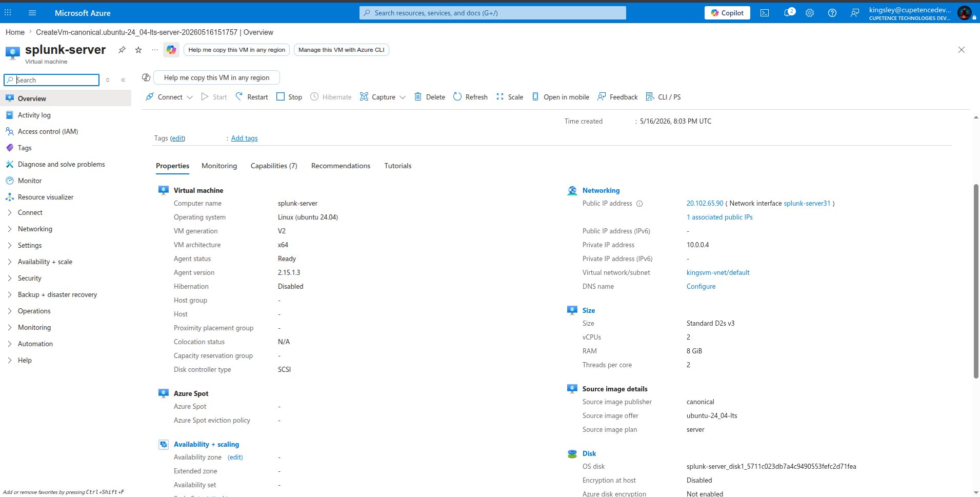
Task: Click edit link next to Availability zone
Action: pyautogui.click(x=235, y=458)
